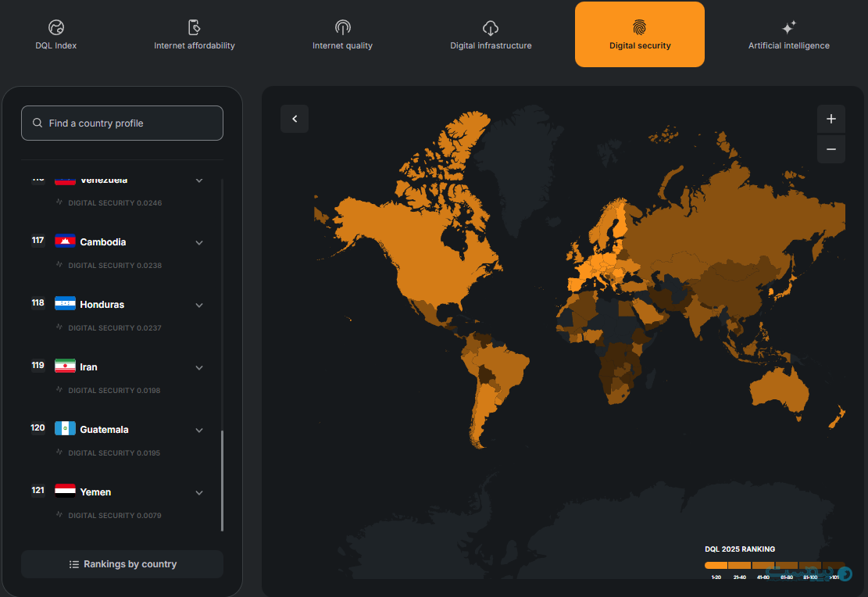Expand the Honduras country details
Image resolution: width=868 pixels, height=597 pixels.
tap(199, 305)
